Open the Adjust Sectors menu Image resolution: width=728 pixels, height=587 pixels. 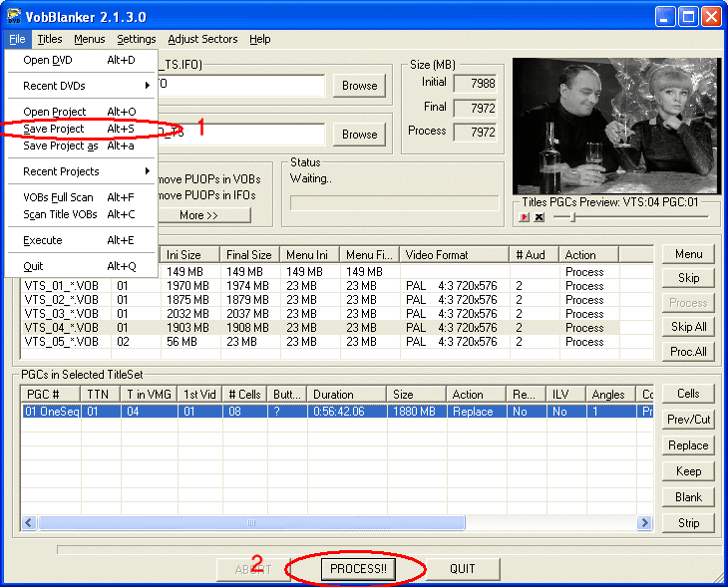202,39
